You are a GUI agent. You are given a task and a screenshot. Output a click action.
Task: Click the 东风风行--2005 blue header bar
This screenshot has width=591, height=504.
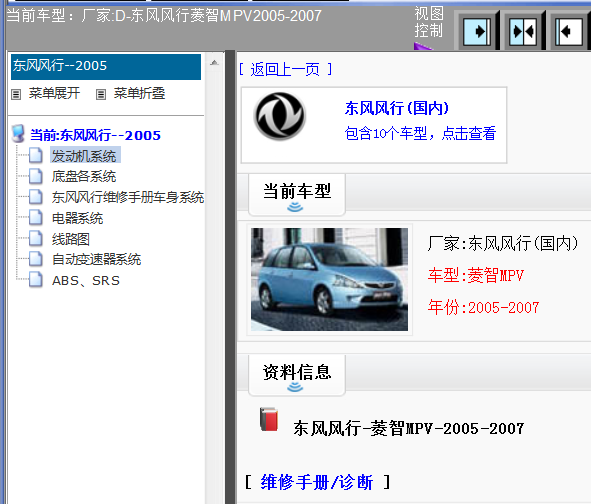pyautogui.click(x=106, y=67)
